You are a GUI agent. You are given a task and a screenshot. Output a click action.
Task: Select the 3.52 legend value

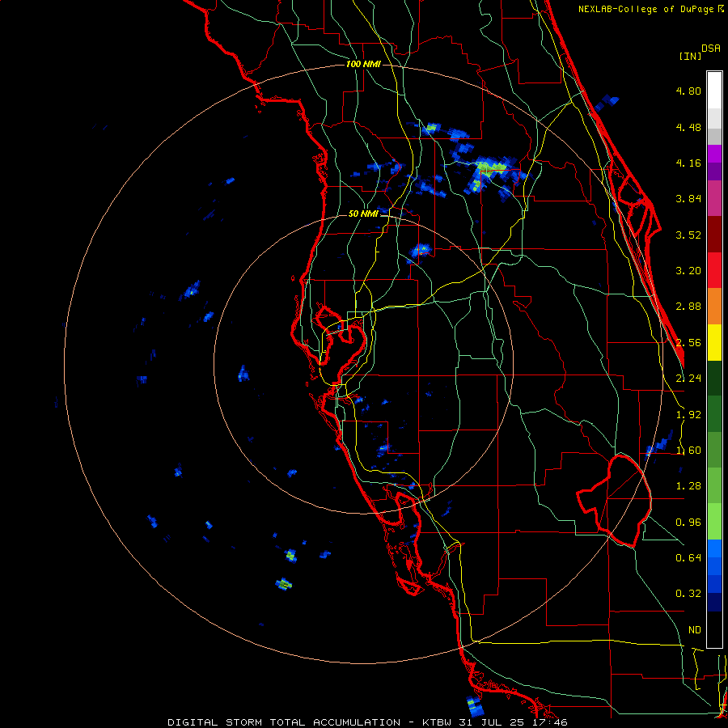click(x=688, y=235)
